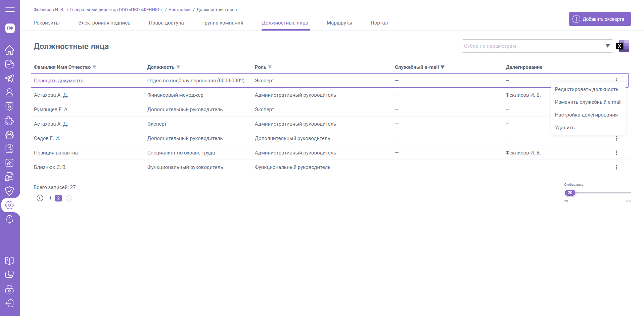Open the single person profile icon
This screenshot has width=644, height=316.
coord(9,92)
